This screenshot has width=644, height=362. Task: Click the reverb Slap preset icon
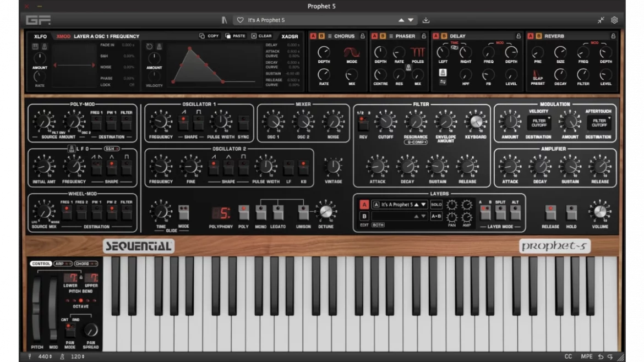pos(537,75)
